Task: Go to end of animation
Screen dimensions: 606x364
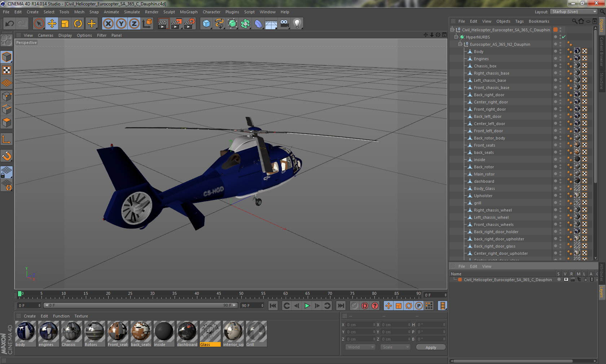Action: coord(341,306)
